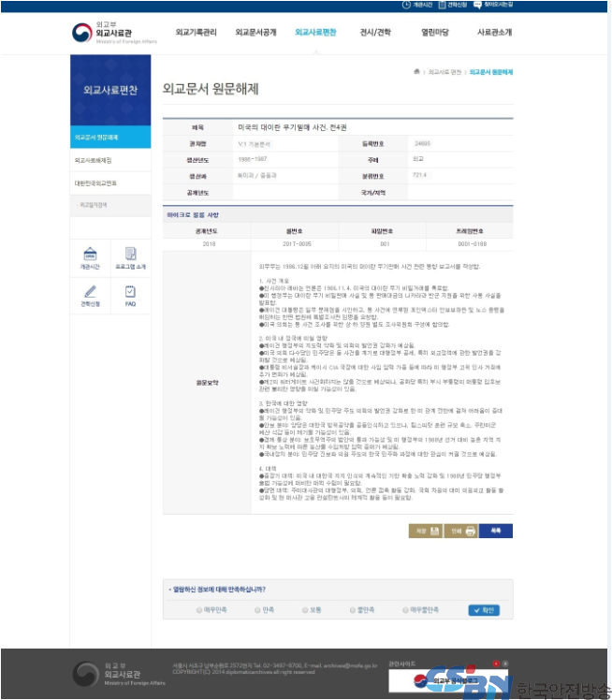Click the blue 목록 list button
The width and height of the screenshot is (612, 700).
495,531
